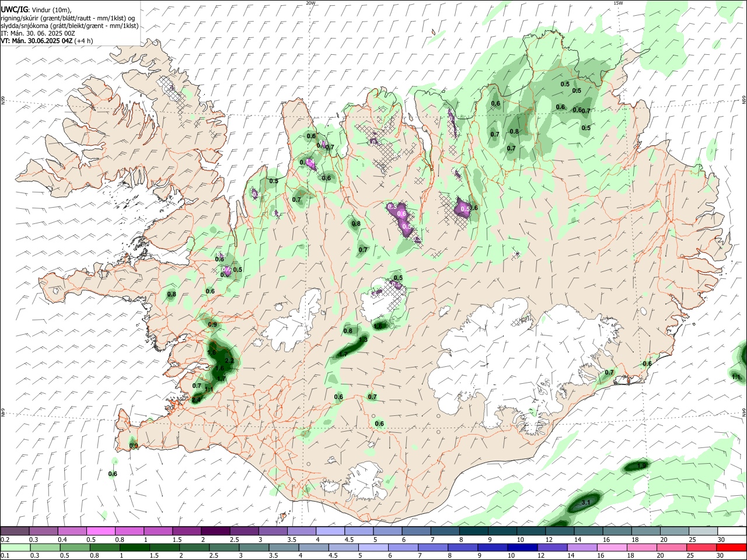
Task: Choose the pale lavender 4 mm snow swatch
Action: [330, 531]
